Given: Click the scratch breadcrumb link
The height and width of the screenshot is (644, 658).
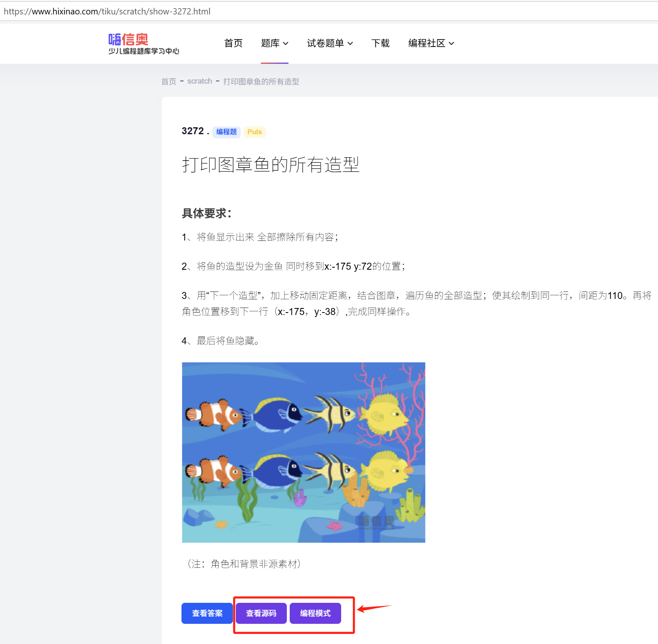Looking at the screenshot, I should click(200, 81).
